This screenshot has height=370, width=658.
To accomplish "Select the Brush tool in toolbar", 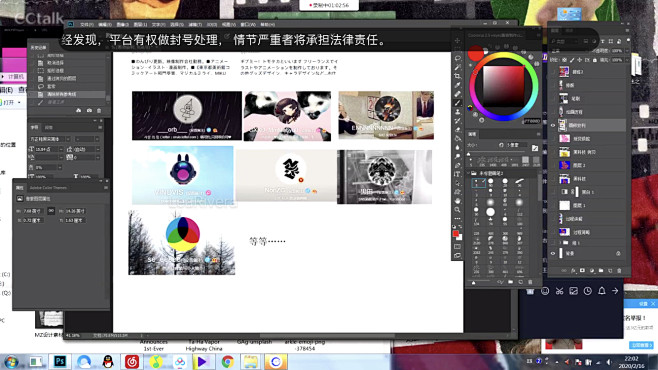I will [457, 103].
